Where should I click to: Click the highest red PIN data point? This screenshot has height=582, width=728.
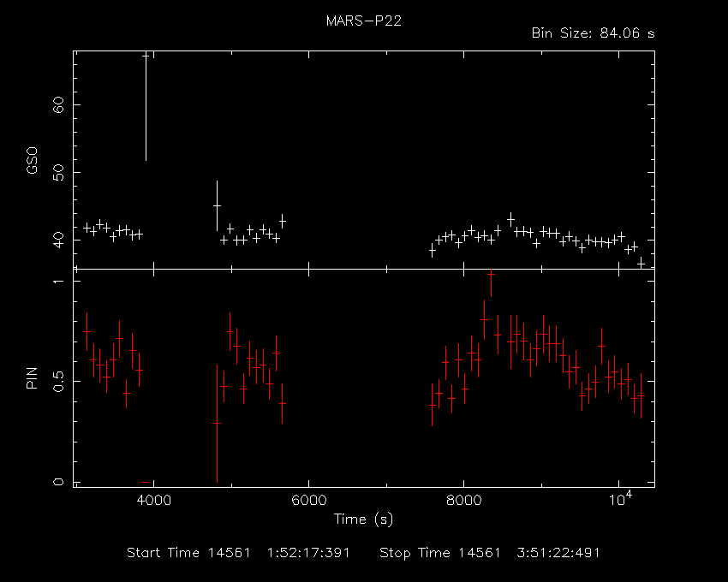tap(491, 274)
